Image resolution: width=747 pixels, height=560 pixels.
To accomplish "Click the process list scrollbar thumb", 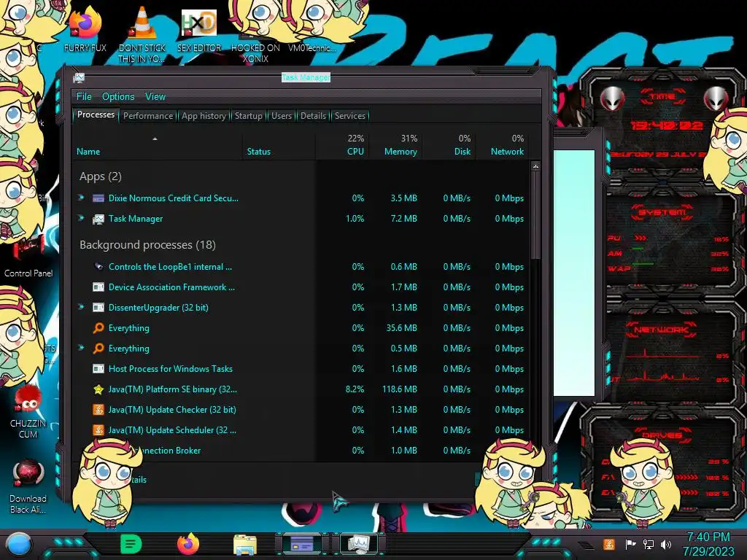I will pos(536,215).
